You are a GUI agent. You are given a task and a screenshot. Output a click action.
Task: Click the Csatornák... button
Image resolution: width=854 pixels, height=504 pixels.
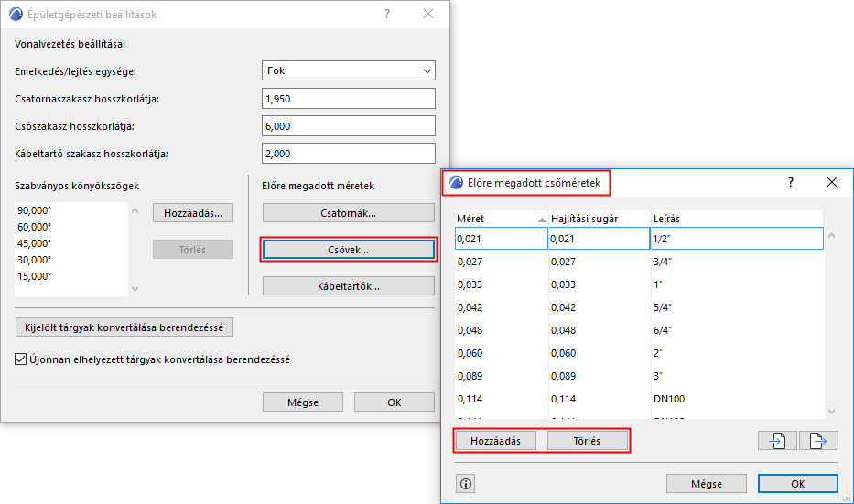(349, 213)
